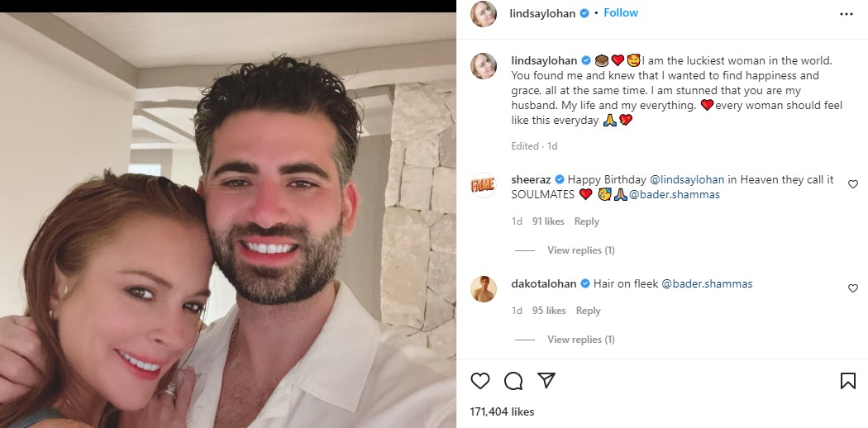
Task: Reply to sheeraz's comment
Action: pos(586,221)
